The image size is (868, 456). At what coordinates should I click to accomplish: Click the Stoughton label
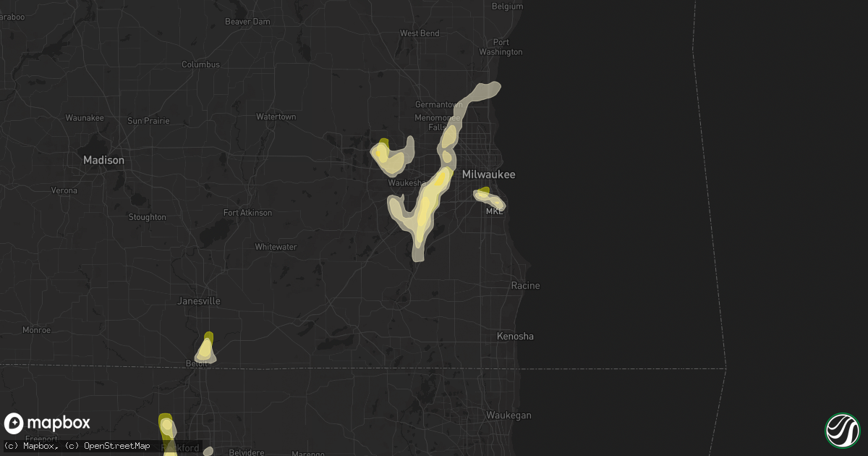(x=147, y=217)
